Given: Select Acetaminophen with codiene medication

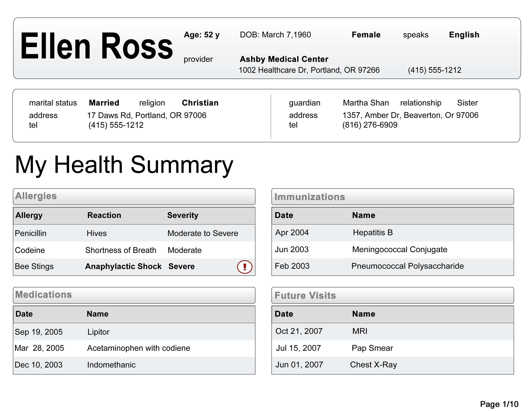Looking at the screenshot, I should point(138,348).
